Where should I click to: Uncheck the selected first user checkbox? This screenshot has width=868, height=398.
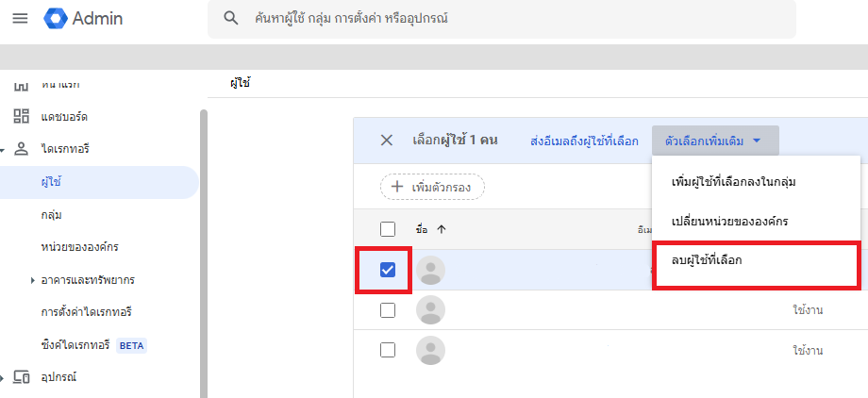[x=387, y=271]
